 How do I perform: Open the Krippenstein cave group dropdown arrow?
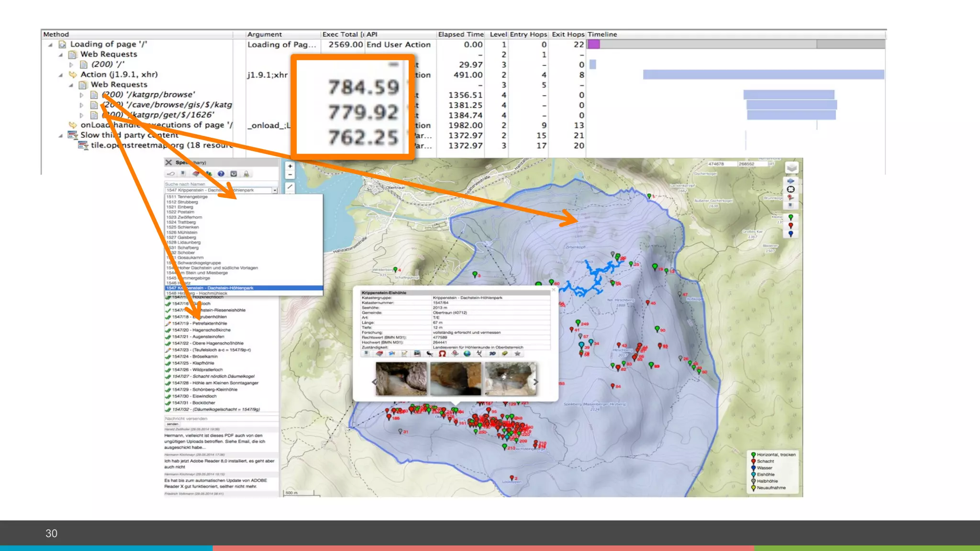pos(275,190)
